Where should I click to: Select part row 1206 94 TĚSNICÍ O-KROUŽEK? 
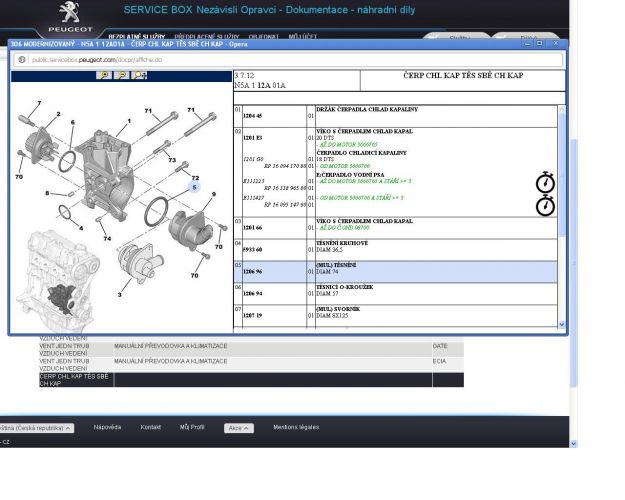395,293
